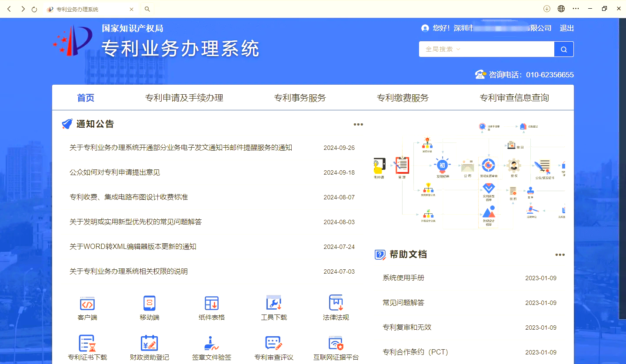The image size is (626, 364).
Task: Open the 移动端 icon
Action: [150, 303]
